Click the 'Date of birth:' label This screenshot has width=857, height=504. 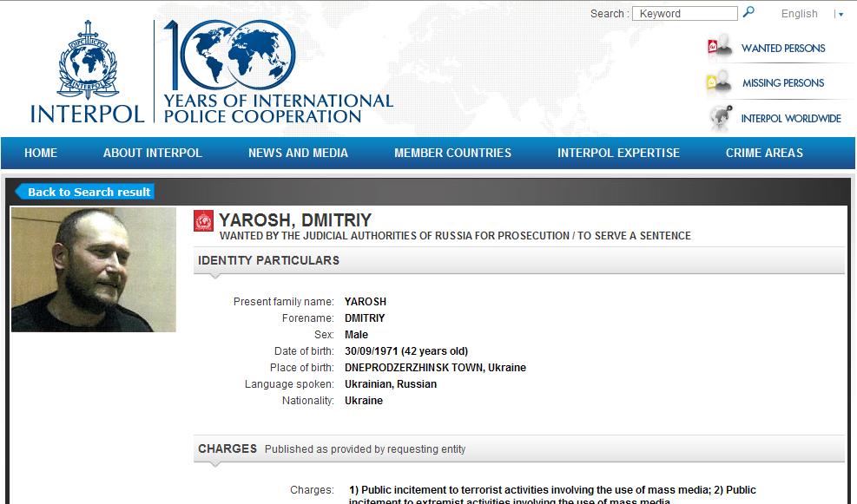[x=304, y=351]
